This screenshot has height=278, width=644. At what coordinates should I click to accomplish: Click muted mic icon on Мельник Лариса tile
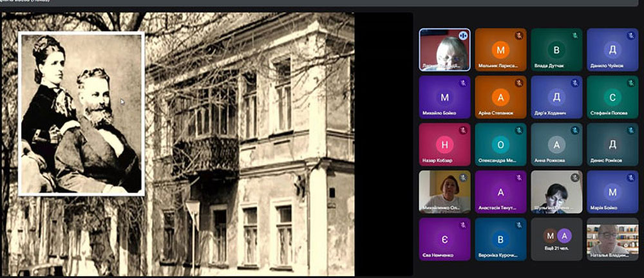click(x=519, y=35)
